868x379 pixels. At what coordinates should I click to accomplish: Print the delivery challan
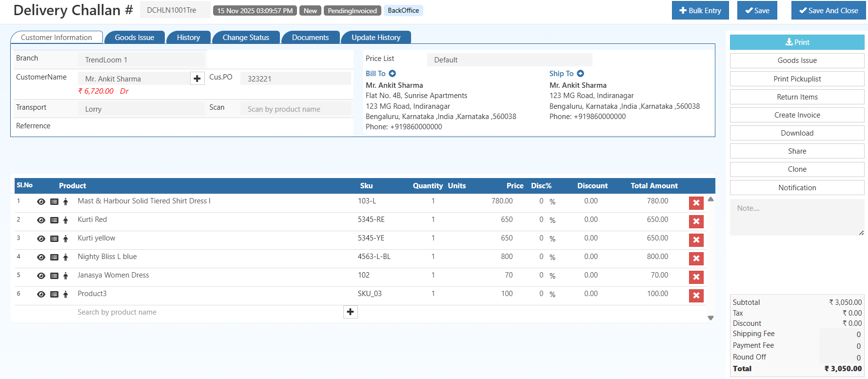pos(797,42)
